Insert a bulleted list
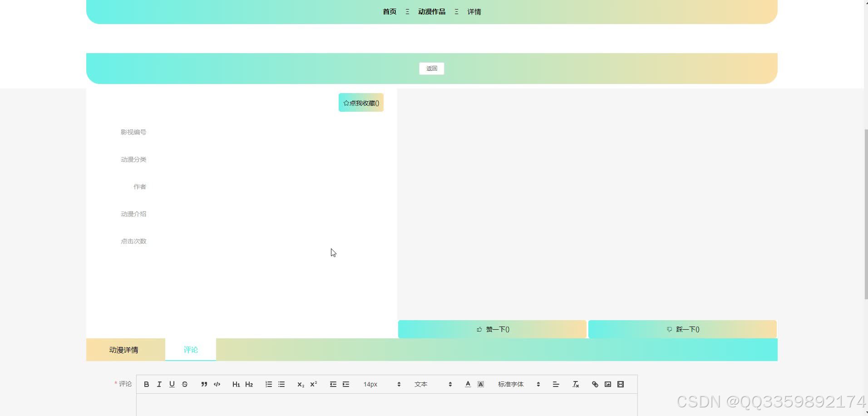Image resolution: width=868 pixels, height=416 pixels. click(281, 384)
